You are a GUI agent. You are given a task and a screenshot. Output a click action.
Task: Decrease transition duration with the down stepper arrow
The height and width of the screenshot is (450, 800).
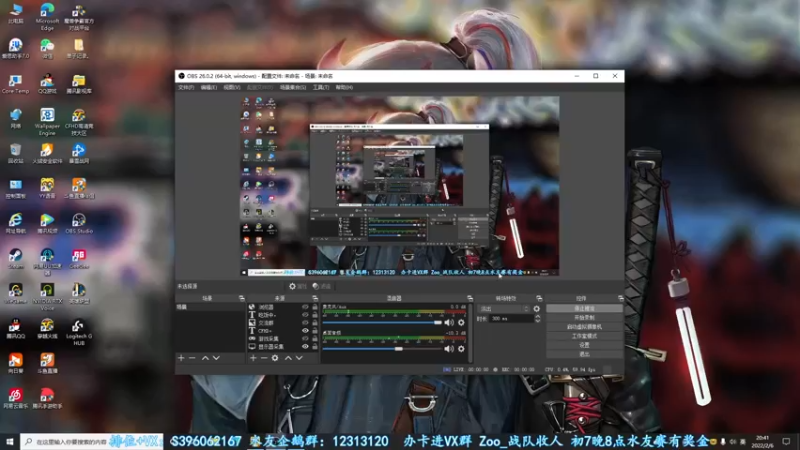click(537, 321)
